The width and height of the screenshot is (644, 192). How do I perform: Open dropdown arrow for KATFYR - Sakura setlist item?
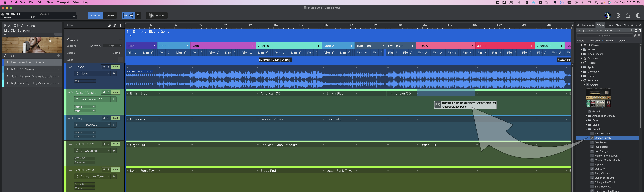pyautogui.click(x=59, y=69)
